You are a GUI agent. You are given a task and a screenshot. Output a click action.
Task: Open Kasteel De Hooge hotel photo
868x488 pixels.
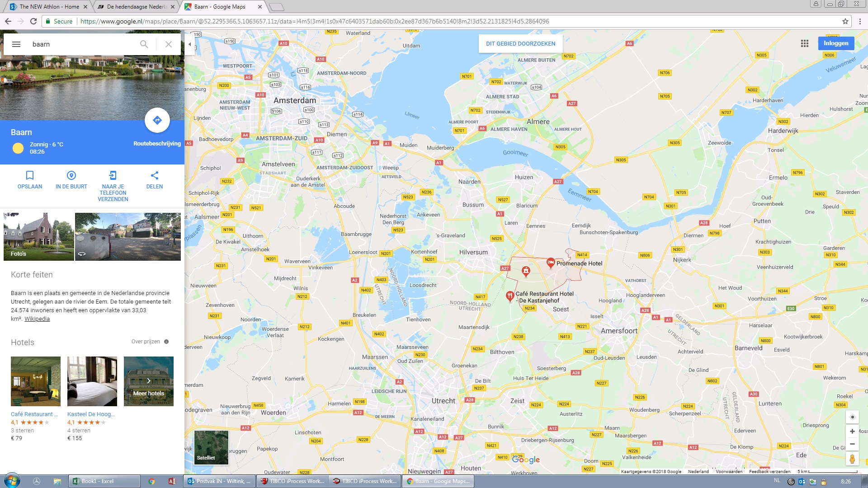tap(92, 381)
